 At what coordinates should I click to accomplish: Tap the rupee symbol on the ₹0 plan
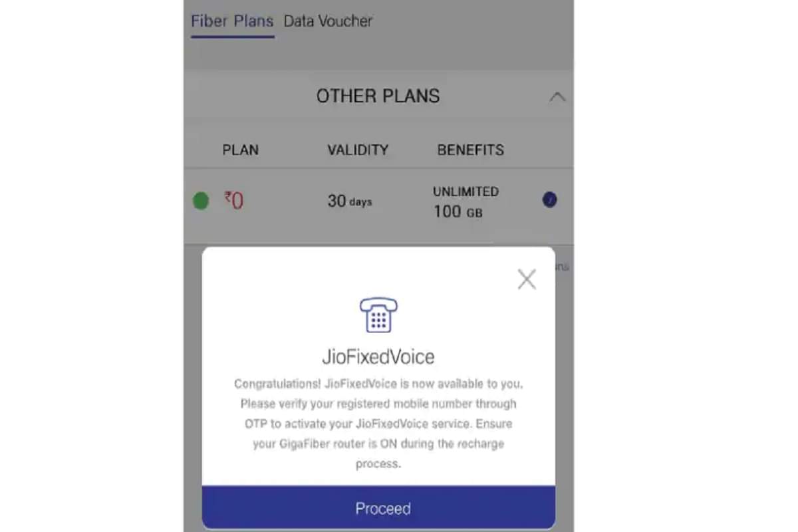point(227,199)
